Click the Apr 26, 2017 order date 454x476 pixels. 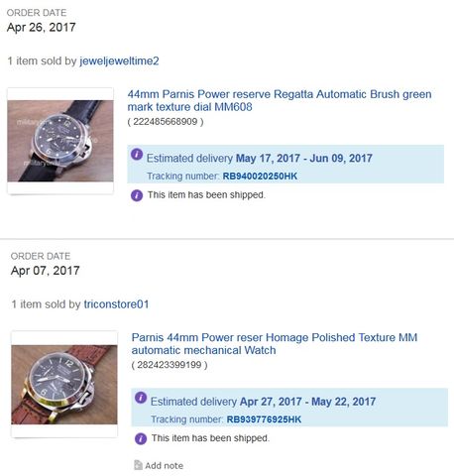click(42, 27)
